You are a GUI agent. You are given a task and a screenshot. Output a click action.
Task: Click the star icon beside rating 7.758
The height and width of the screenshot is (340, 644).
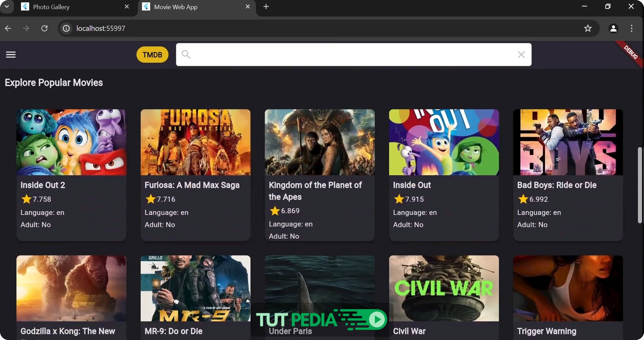coord(26,199)
